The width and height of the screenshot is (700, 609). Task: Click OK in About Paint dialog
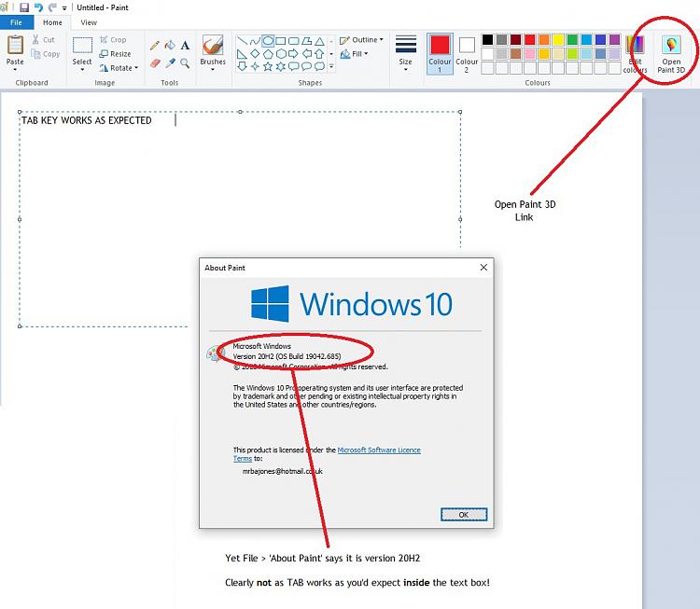(x=464, y=515)
